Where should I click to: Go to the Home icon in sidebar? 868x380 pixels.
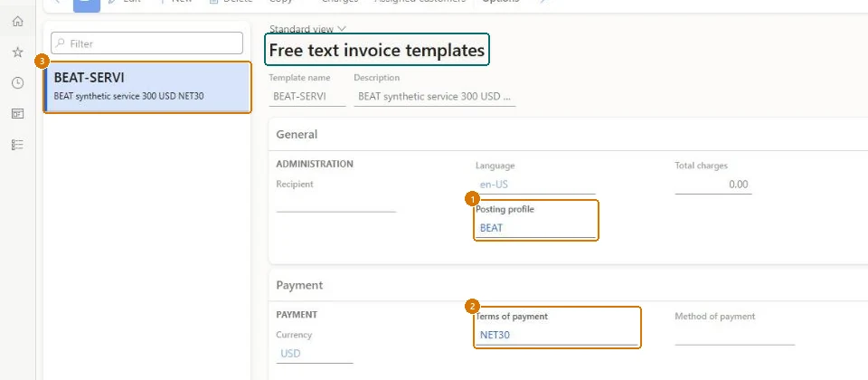point(18,22)
